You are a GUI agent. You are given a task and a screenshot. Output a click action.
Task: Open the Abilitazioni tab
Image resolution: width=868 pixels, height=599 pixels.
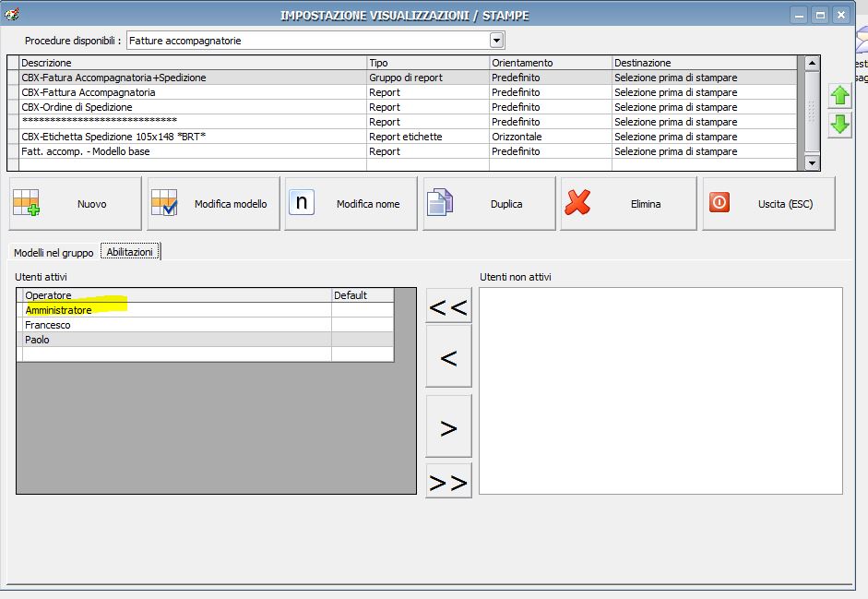click(x=130, y=252)
